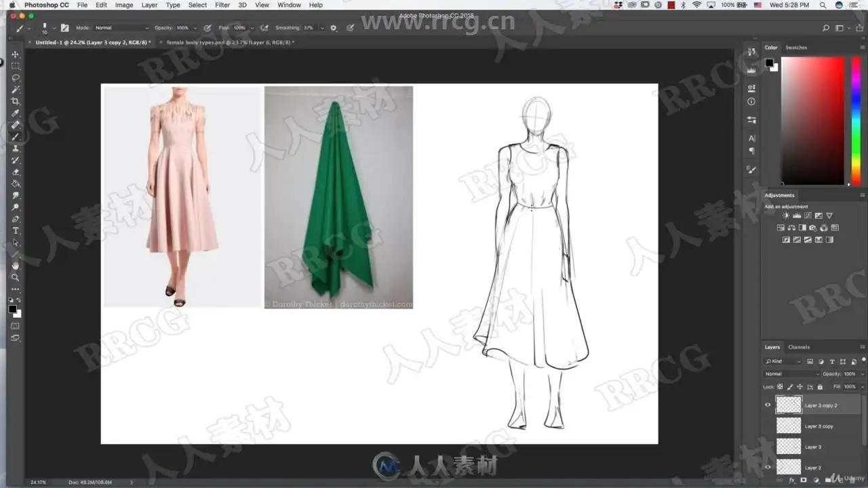Enable airbrush-style build-up
Viewport: 868px width, 488px height.
[264, 28]
